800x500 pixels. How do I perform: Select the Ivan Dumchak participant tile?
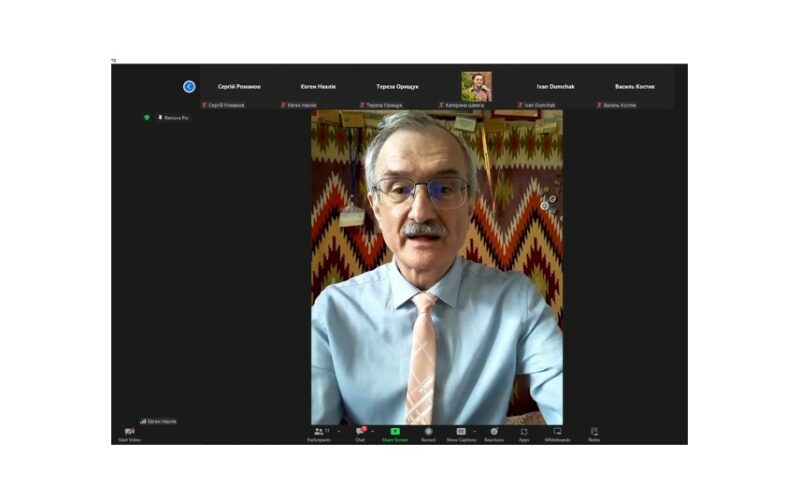[556, 87]
